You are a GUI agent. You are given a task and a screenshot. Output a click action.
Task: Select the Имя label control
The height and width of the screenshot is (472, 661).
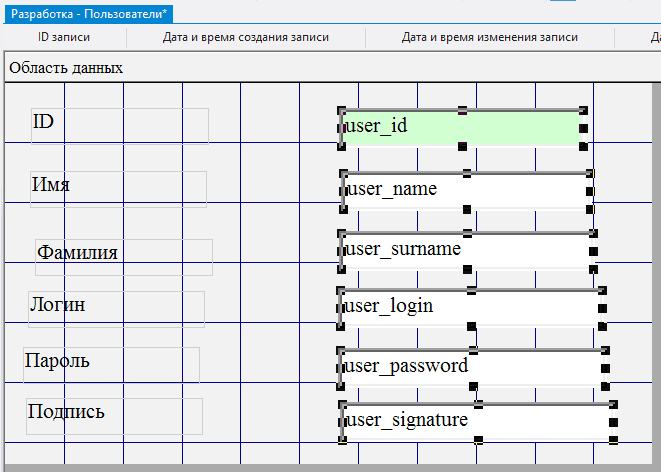(118, 188)
